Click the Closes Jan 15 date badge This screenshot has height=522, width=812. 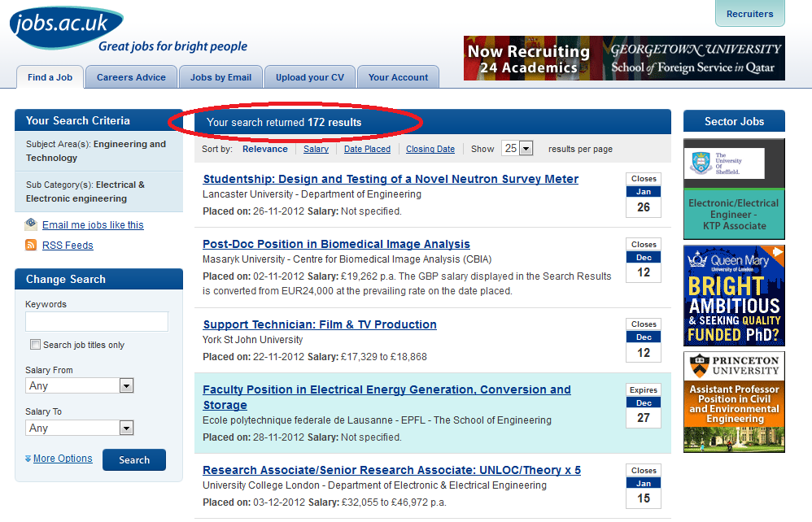644,486
